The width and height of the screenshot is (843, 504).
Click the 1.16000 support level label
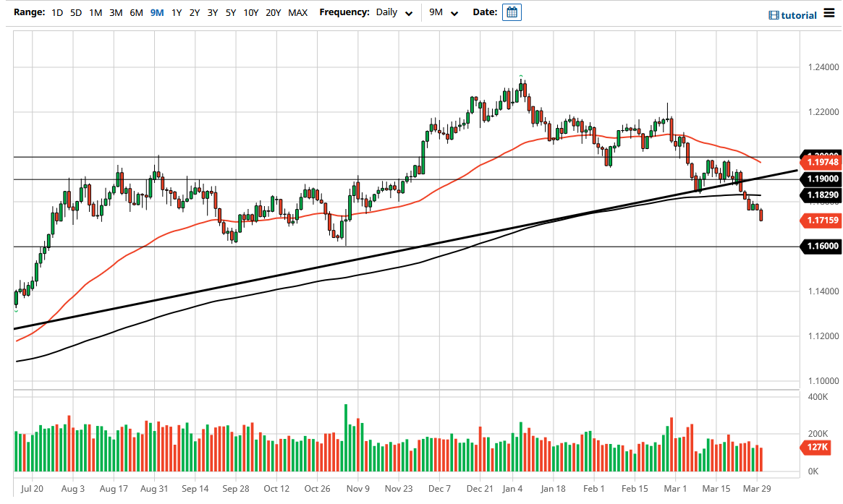coord(821,246)
